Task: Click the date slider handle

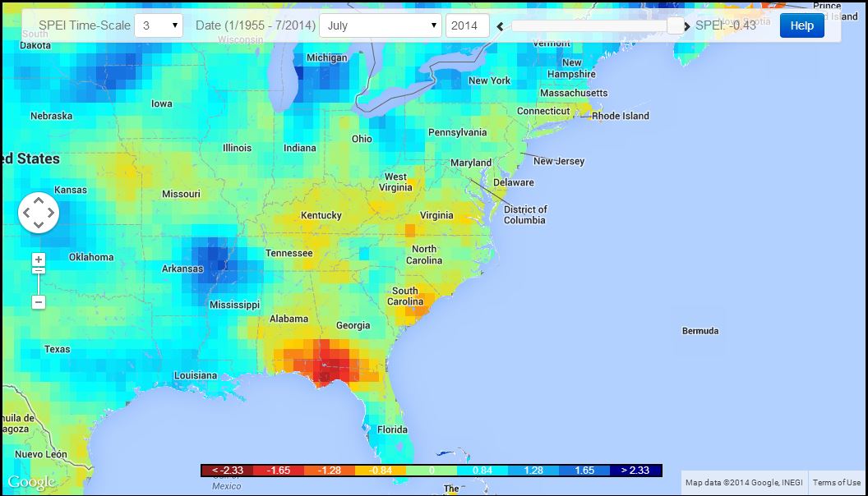Action: [675, 25]
